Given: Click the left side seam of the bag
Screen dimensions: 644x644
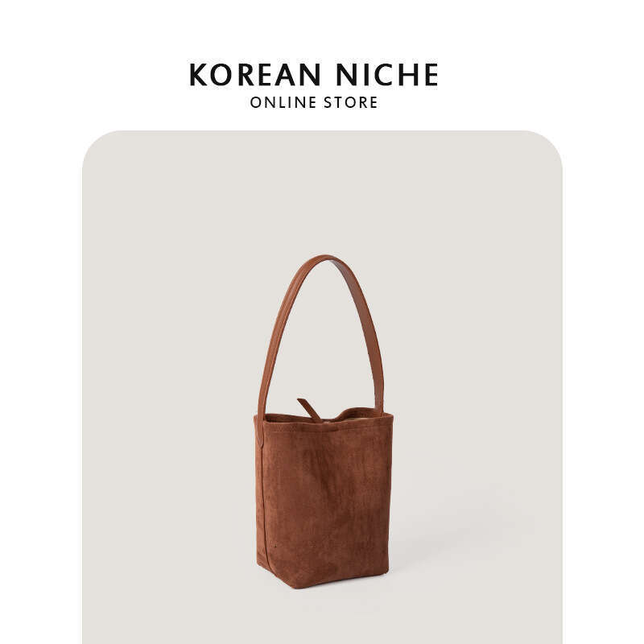Looking at the screenshot, I should (266, 493).
